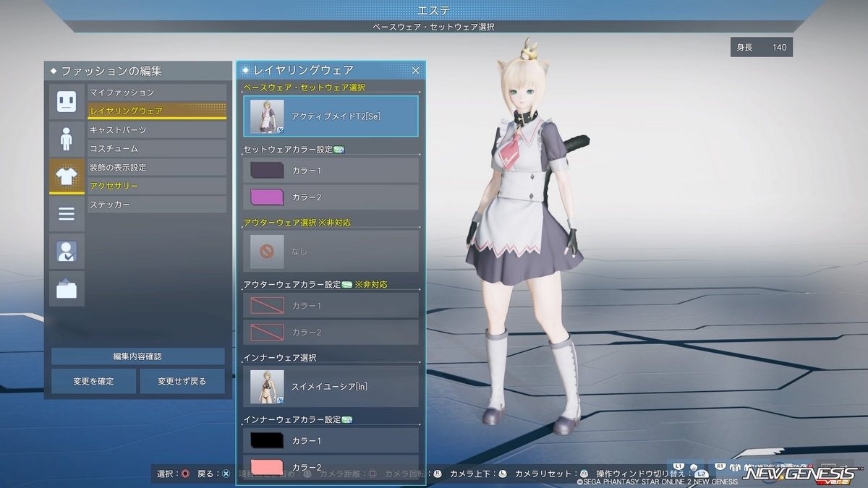
Task: Click 編集内容確認 button
Action: click(138, 356)
